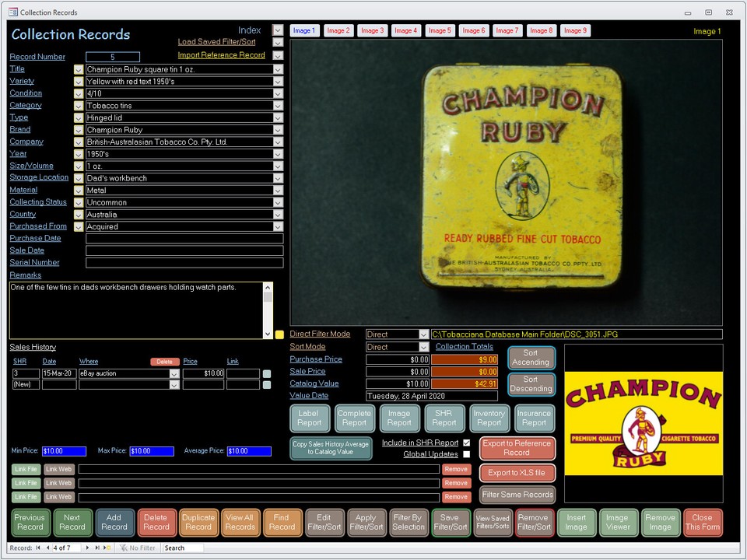Click the yellow sort icon beside Storage Location
Screen dimensions: 747x560
(79, 178)
